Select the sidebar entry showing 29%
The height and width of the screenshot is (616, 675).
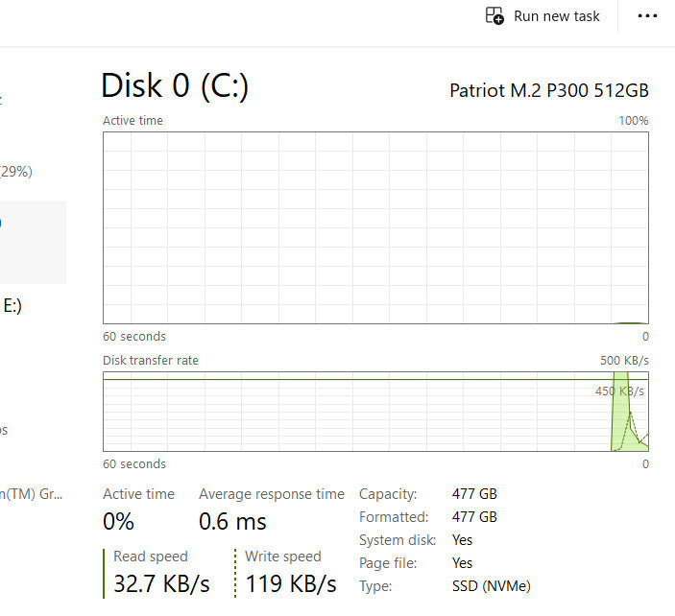coord(15,172)
